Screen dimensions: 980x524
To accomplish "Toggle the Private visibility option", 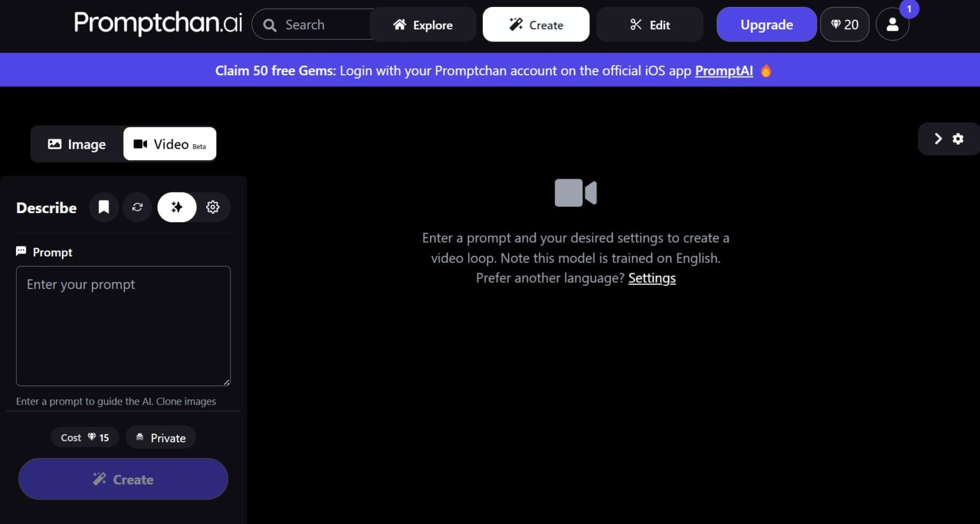I will tap(161, 438).
